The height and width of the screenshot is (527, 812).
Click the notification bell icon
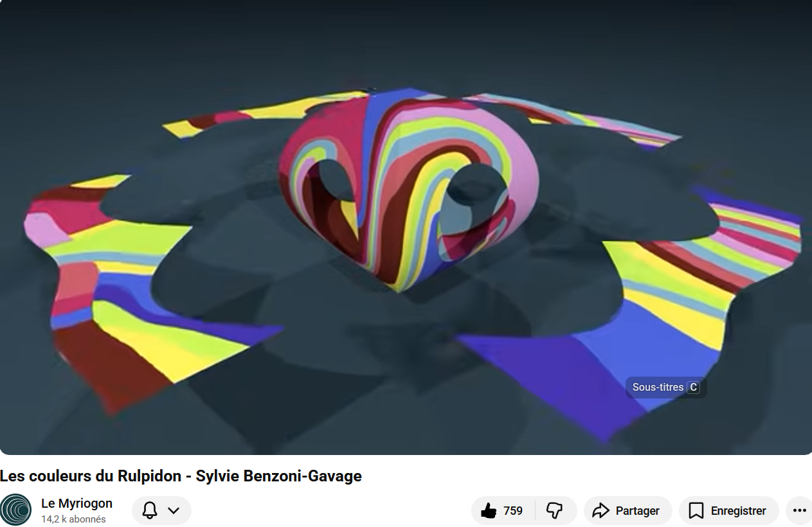click(x=150, y=511)
